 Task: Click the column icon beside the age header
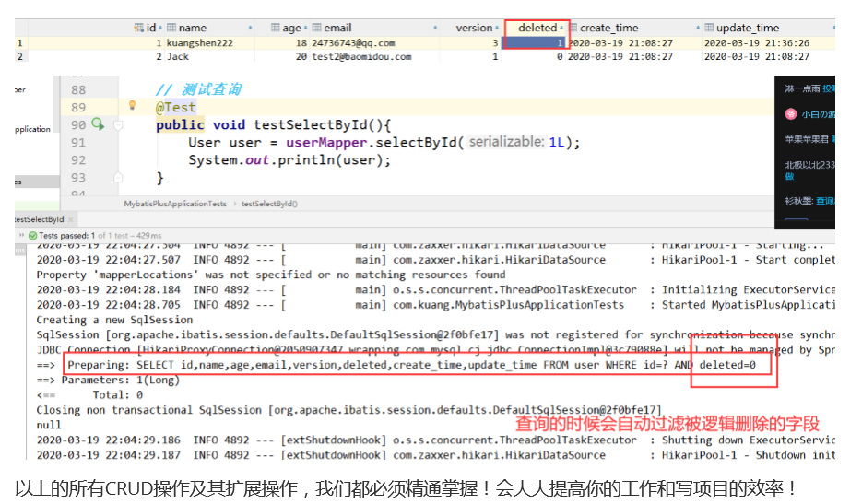point(276,28)
